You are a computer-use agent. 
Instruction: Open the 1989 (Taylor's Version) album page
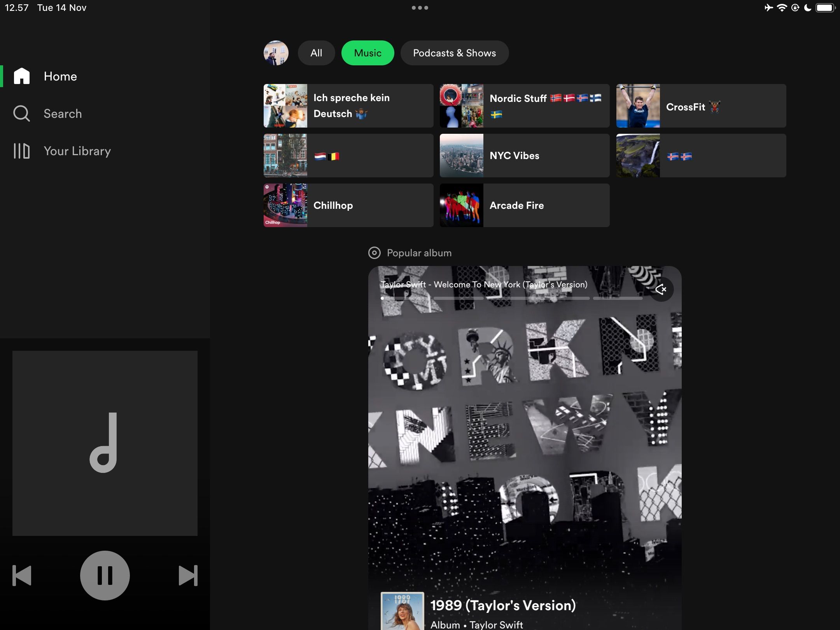tap(503, 605)
